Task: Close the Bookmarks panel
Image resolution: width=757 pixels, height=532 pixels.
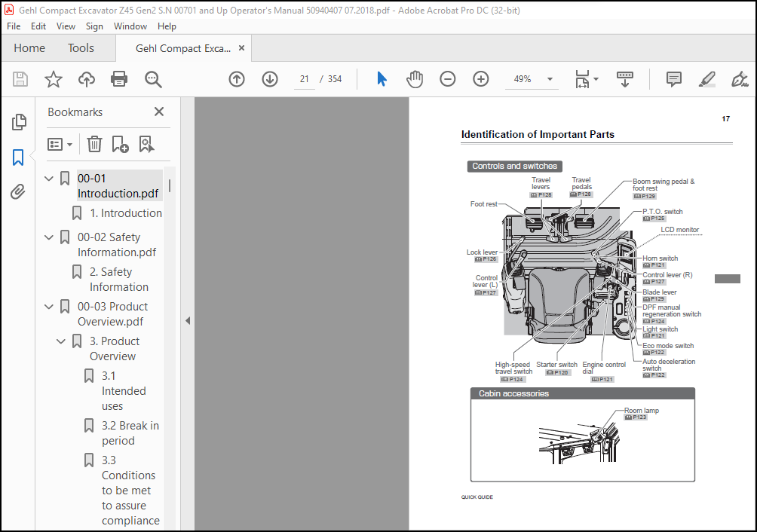Action: coord(159,112)
